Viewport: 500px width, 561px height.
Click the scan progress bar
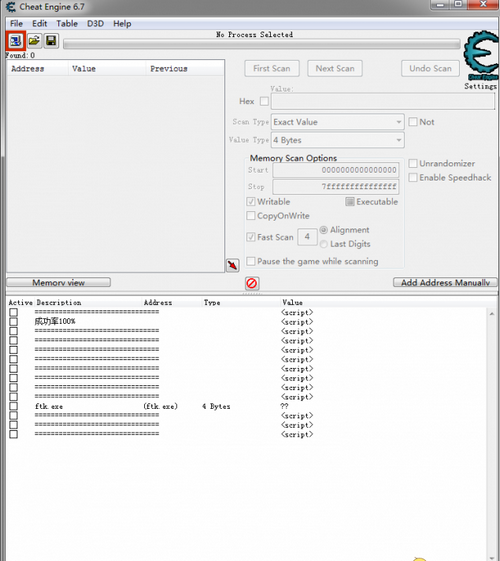pyautogui.click(x=262, y=44)
